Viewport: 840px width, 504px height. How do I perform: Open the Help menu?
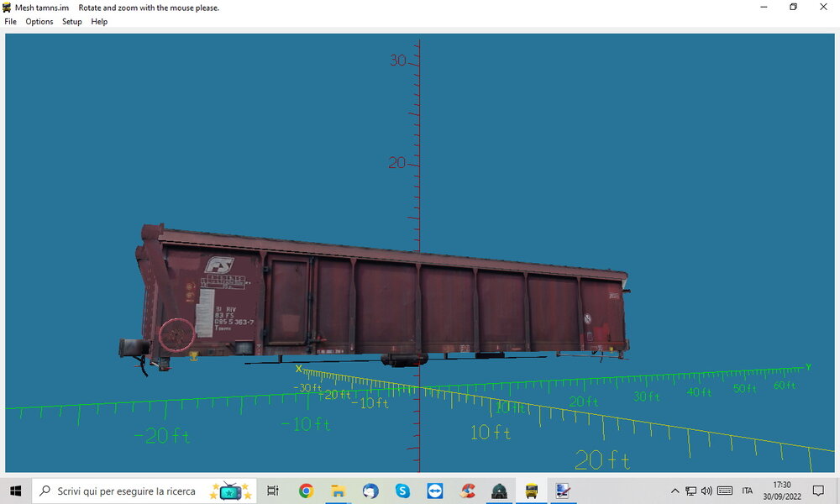(x=99, y=22)
